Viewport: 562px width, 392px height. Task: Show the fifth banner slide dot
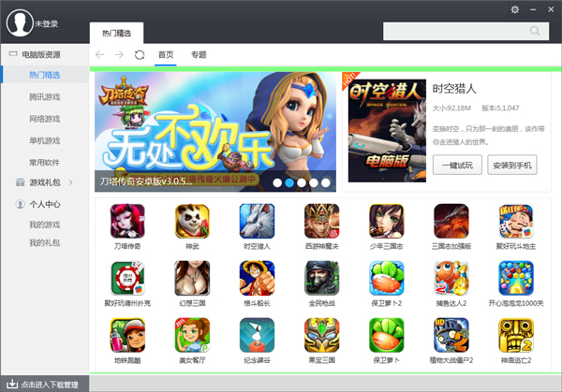pos(326,183)
